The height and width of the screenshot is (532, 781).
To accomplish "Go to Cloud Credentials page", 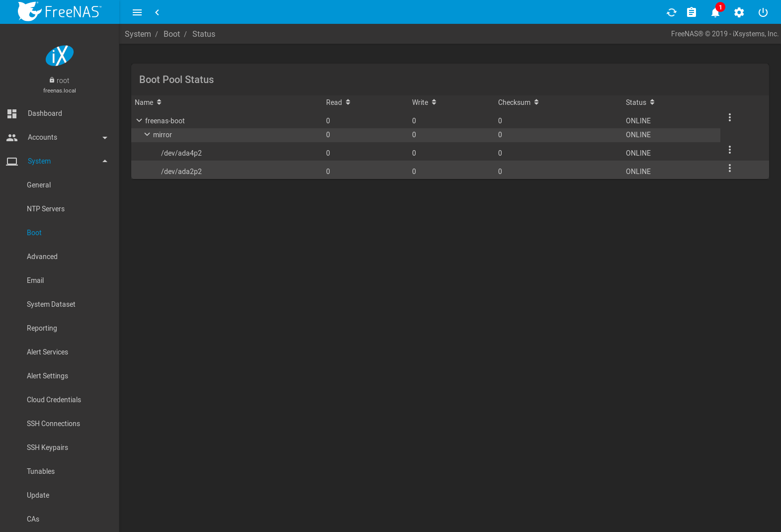I will (x=54, y=400).
